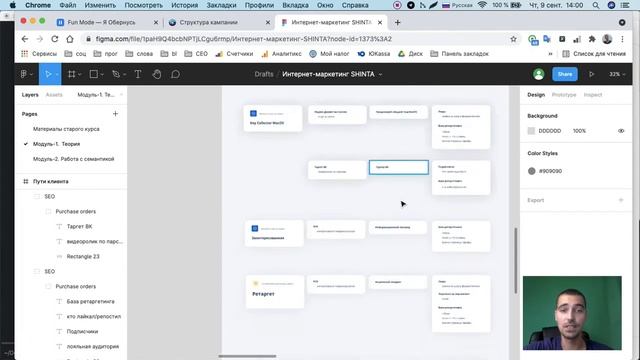640x360 pixels.
Task: Close the Структура кампании tab
Action: [x=268, y=22]
